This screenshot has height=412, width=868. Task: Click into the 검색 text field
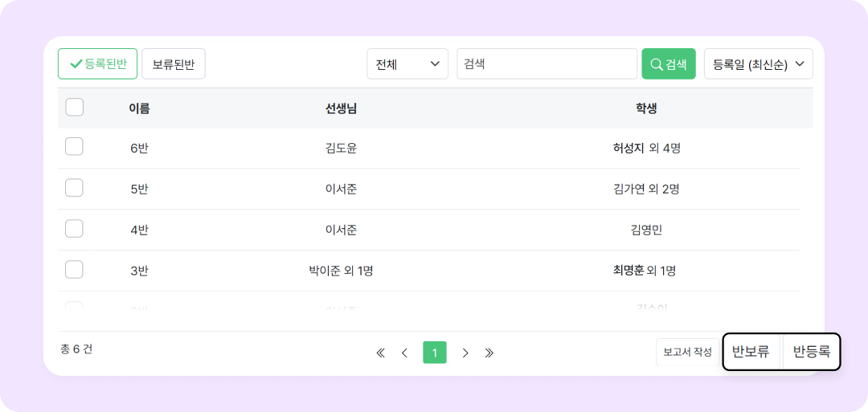(547, 64)
